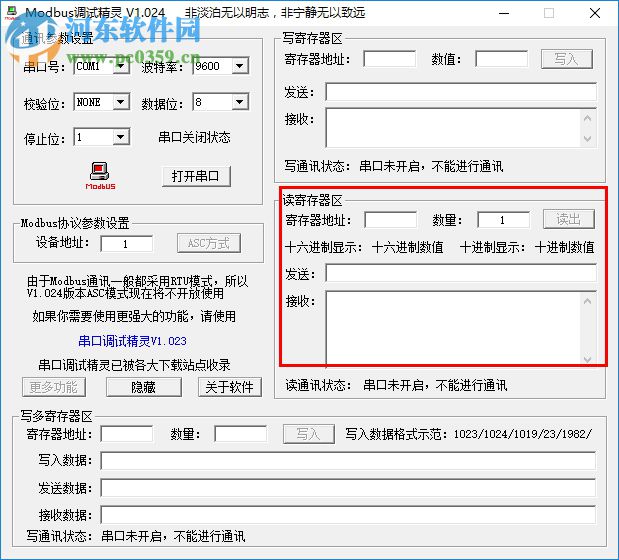Viewport: 619px width, 560px height.
Task: Click the 串口调试精灵V1.023 link
Action: click(x=132, y=341)
